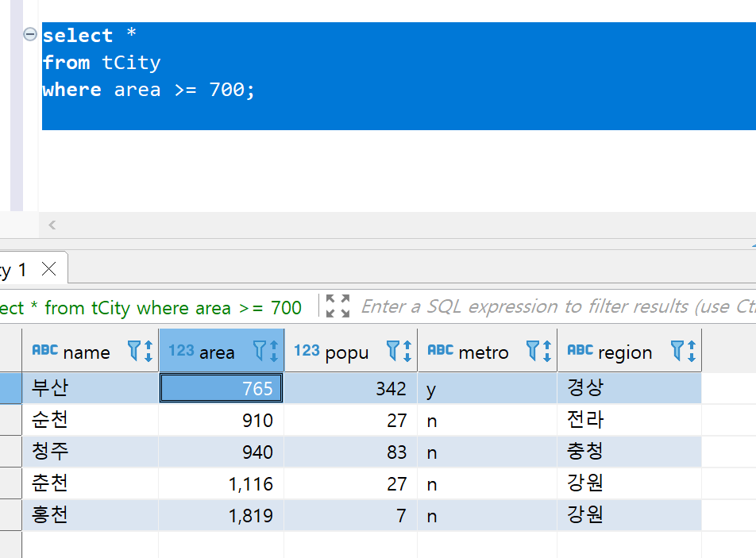Screen dimensions: 756x558
Task: Select the region cell 전라
Action: click(629, 420)
